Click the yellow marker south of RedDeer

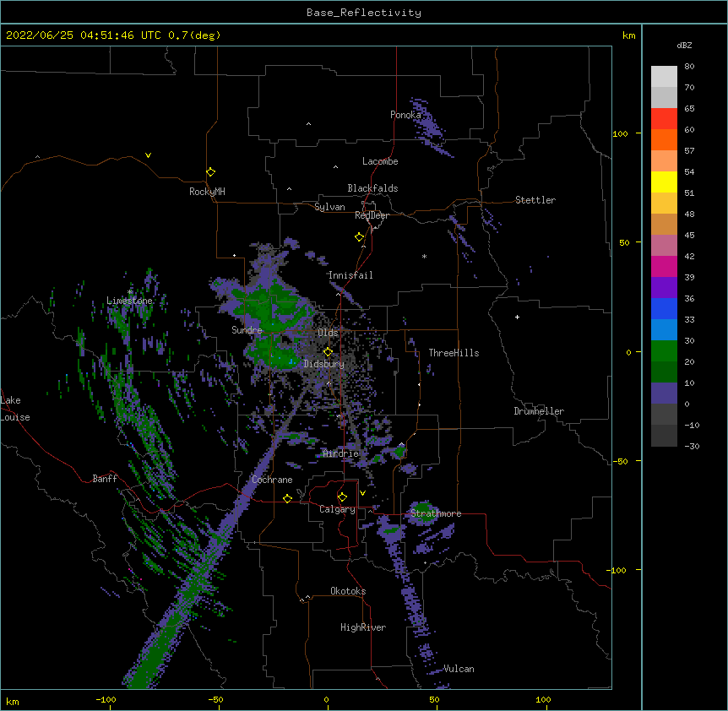[x=359, y=236]
